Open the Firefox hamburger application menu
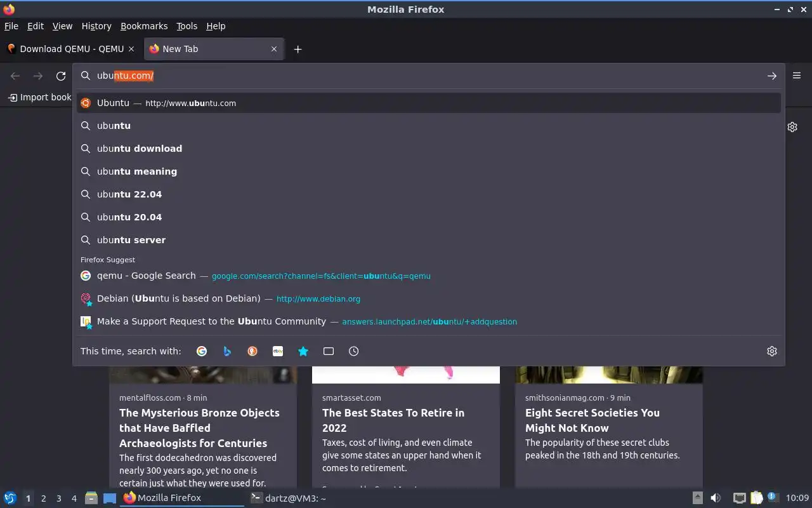 click(x=797, y=76)
